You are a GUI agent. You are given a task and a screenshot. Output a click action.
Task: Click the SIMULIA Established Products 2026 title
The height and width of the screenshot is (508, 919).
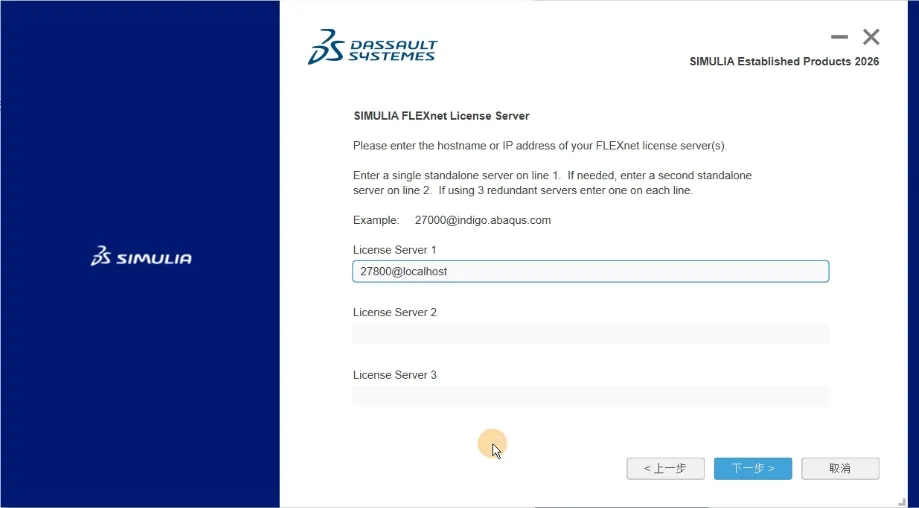784,62
